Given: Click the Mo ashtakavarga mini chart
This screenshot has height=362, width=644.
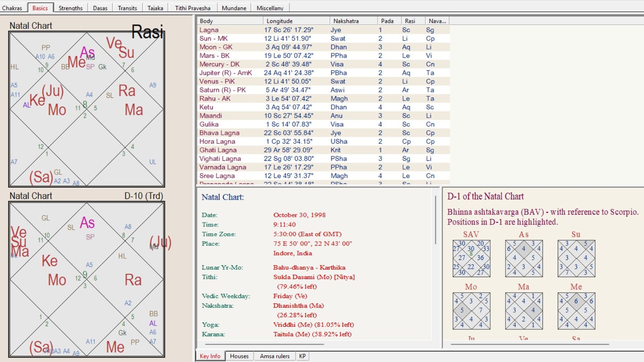Looking at the screenshot, I should (x=471, y=311).
